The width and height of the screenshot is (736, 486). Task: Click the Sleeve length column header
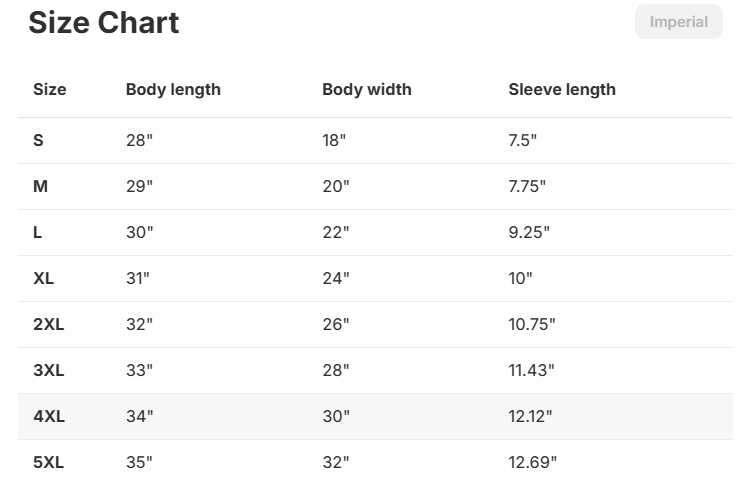(562, 89)
